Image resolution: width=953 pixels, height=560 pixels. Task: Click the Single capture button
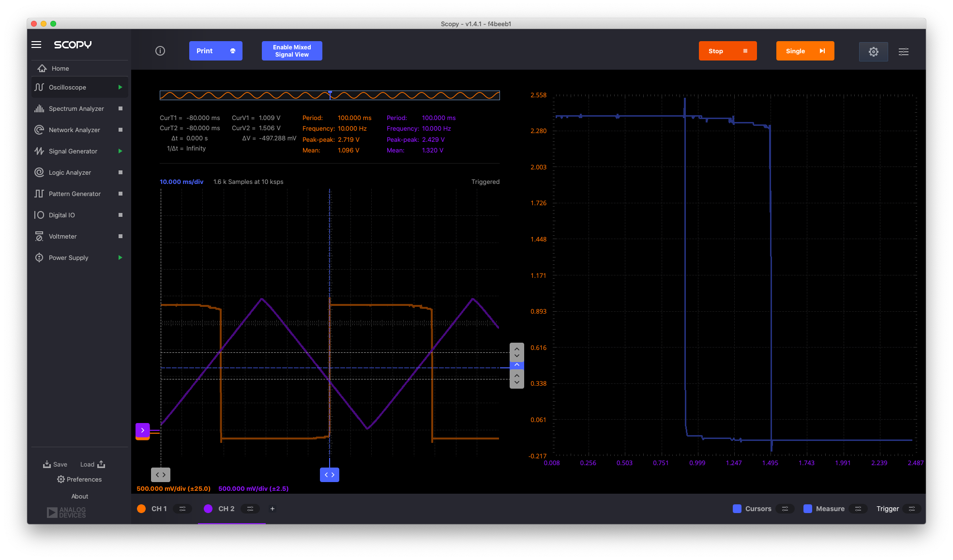click(805, 51)
